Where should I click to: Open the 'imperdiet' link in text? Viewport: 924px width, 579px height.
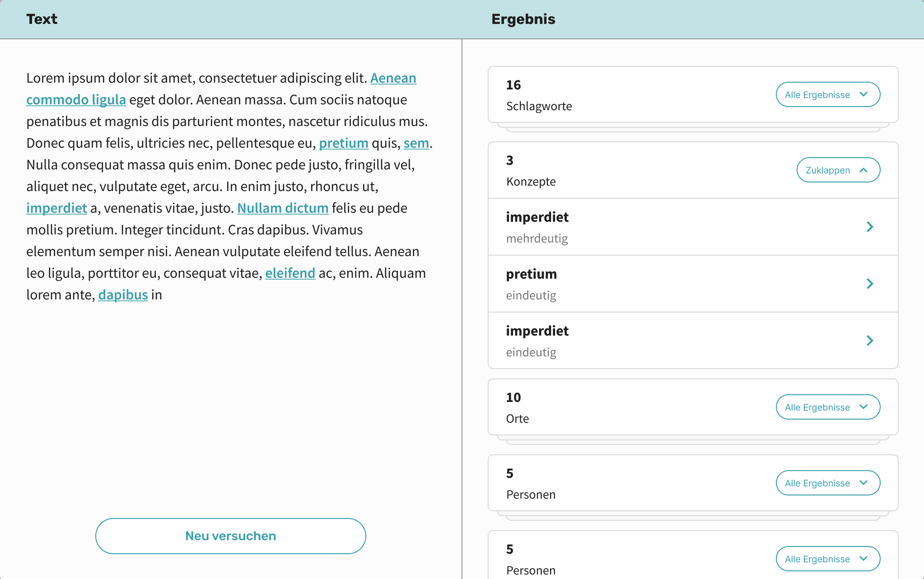pyautogui.click(x=56, y=208)
